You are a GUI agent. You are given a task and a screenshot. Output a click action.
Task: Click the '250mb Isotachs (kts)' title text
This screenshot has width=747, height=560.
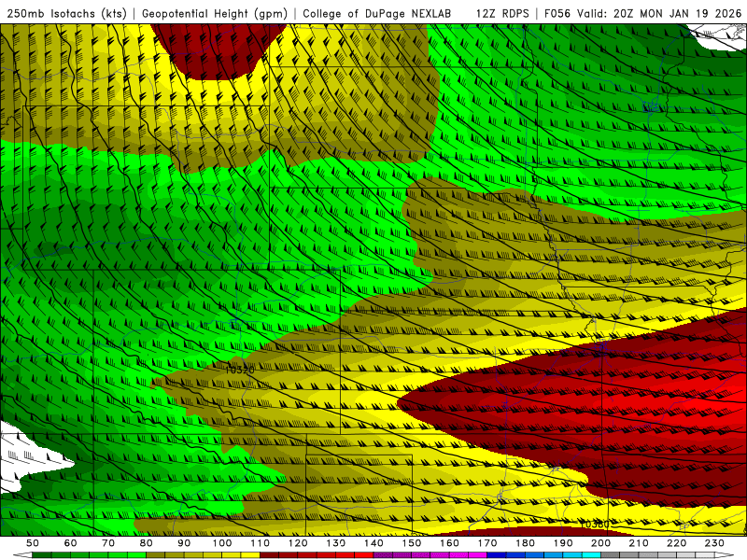[x=66, y=13]
